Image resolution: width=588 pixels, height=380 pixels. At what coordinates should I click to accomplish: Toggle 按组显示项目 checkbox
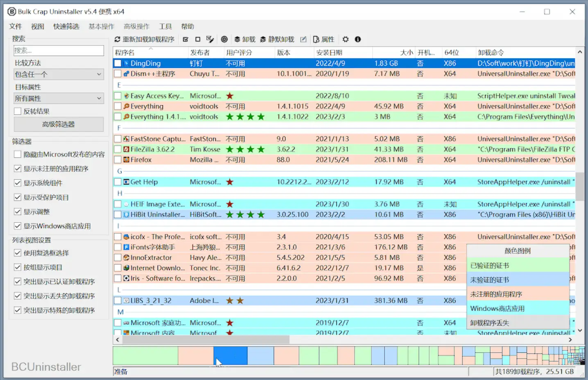tap(18, 267)
